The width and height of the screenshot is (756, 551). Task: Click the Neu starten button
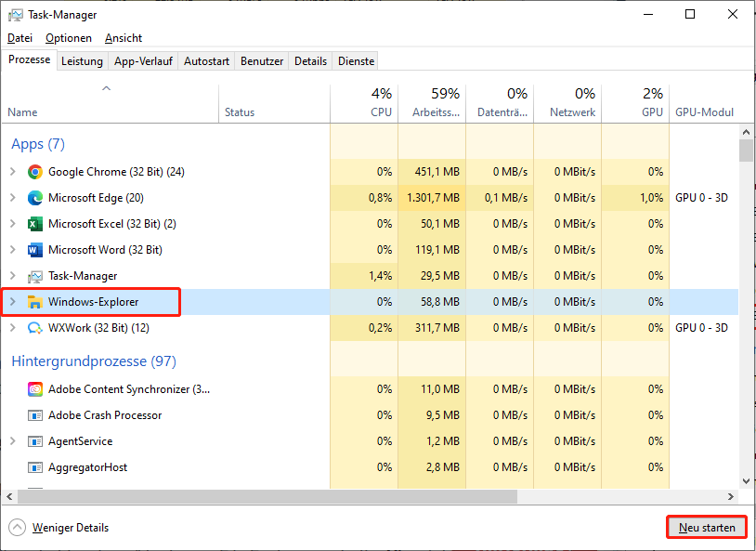[x=706, y=527]
